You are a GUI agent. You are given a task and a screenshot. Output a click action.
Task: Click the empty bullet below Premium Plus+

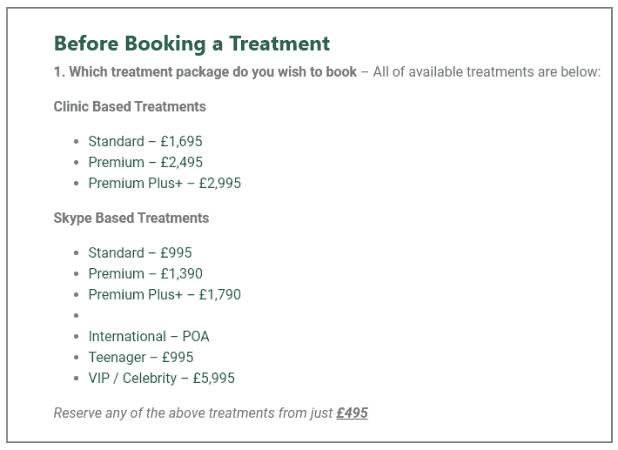pos(76,316)
